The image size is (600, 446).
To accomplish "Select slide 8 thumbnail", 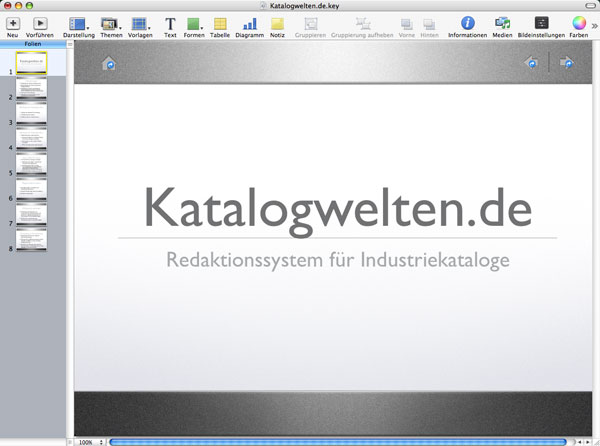I will (31, 239).
